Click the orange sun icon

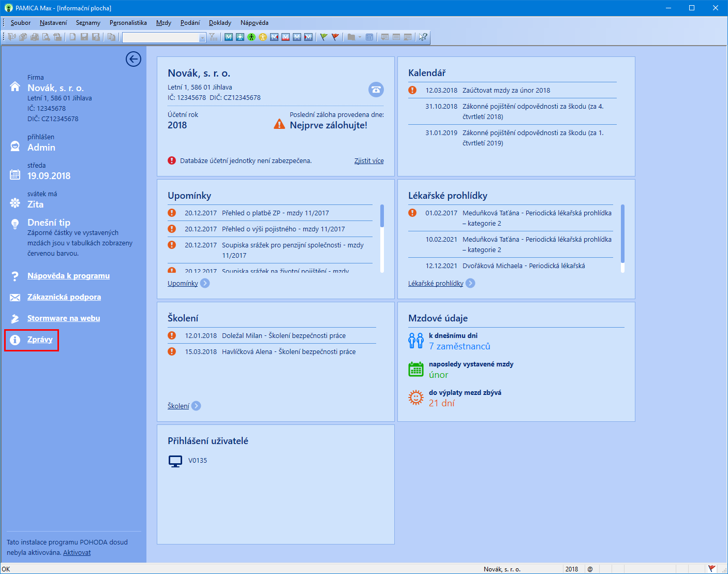pos(416,398)
